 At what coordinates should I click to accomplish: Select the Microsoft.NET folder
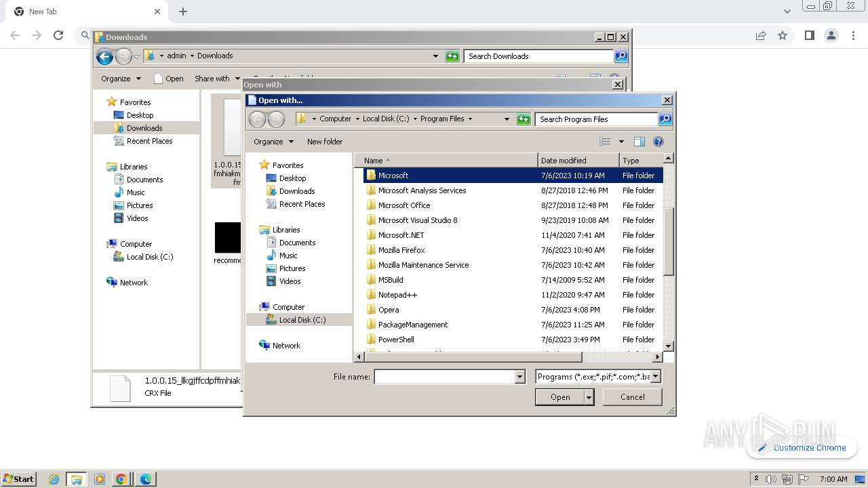513,235
